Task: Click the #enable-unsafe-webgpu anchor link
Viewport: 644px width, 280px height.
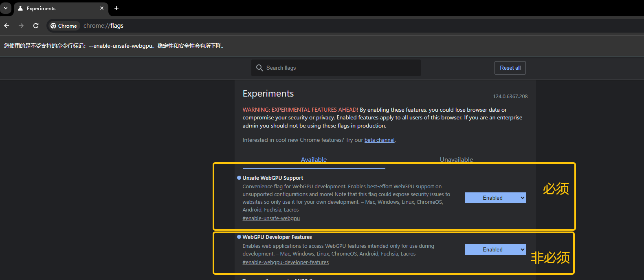Action: point(271,218)
